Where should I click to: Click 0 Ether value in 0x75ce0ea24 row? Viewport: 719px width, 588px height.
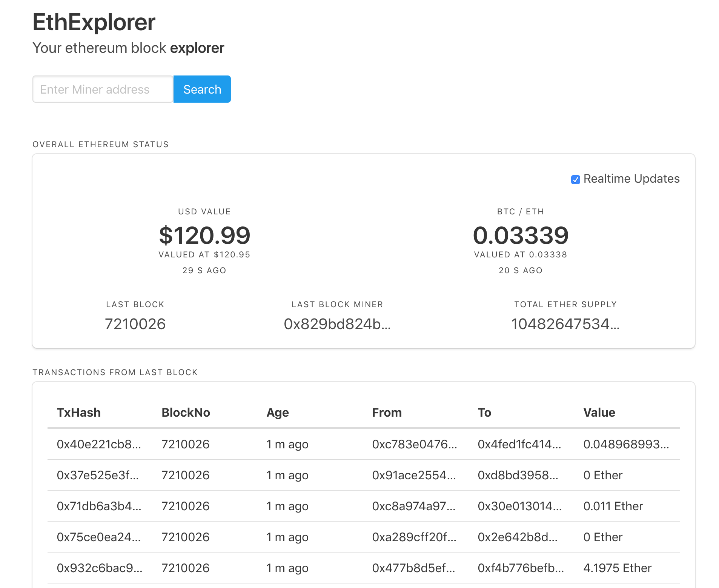click(x=603, y=537)
